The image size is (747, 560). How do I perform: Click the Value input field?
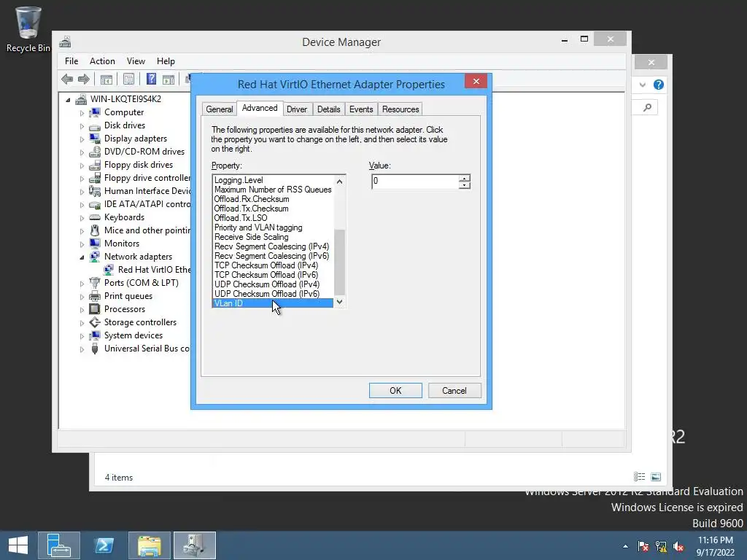pos(415,182)
